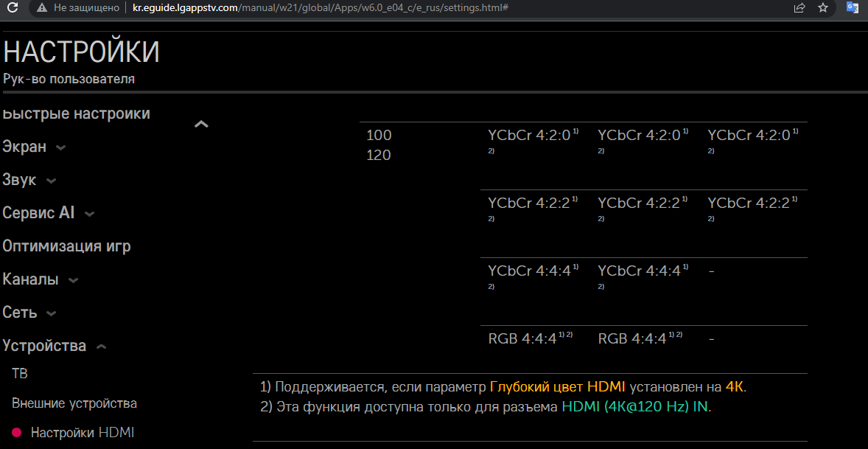Click the upward chevron above the sidebar menu
The width and height of the screenshot is (868, 449).
point(201,125)
